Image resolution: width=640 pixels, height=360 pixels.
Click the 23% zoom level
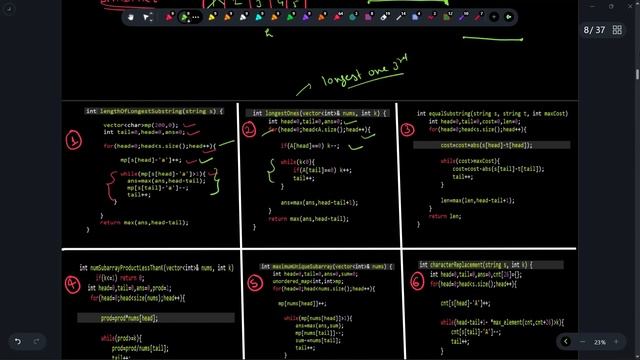(x=600, y=342)
